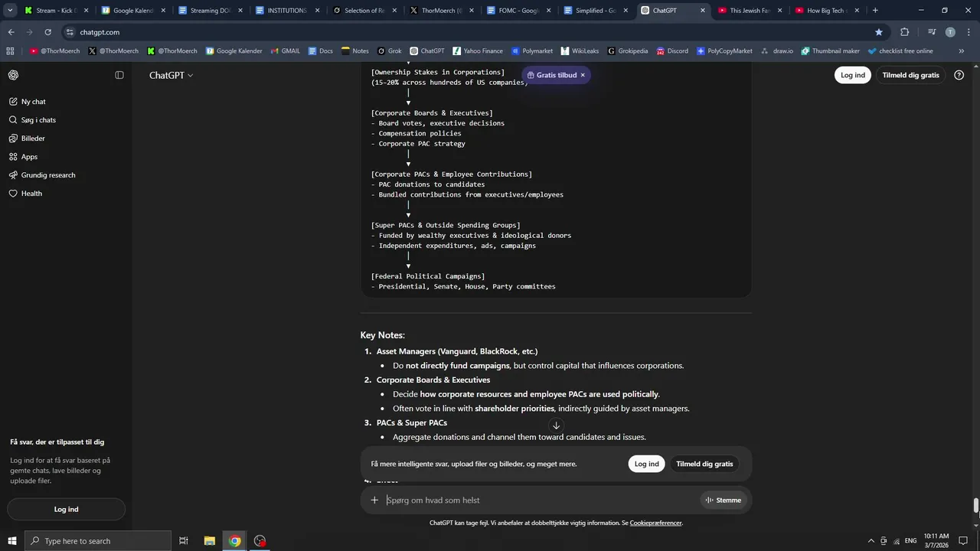Screen dimensions: 980x551
Task: Dismiss the Gratis tilbud pill
Action: pyautogui.click(x=583, y=75)
